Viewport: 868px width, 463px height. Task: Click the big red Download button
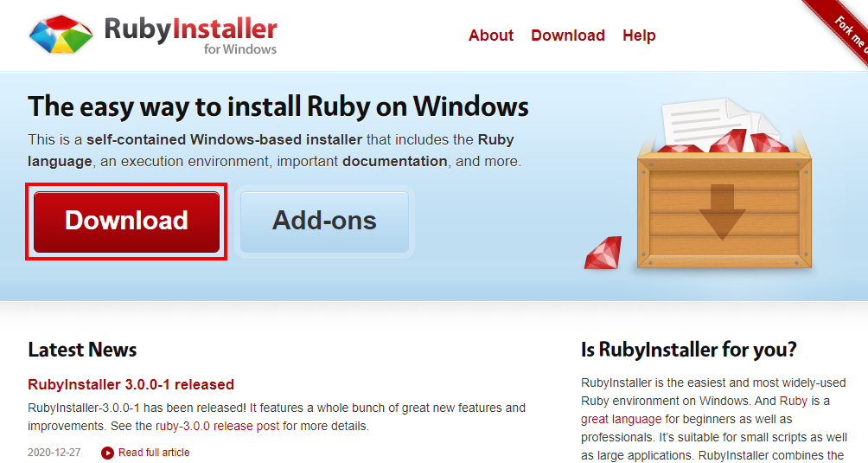[127, 222]
